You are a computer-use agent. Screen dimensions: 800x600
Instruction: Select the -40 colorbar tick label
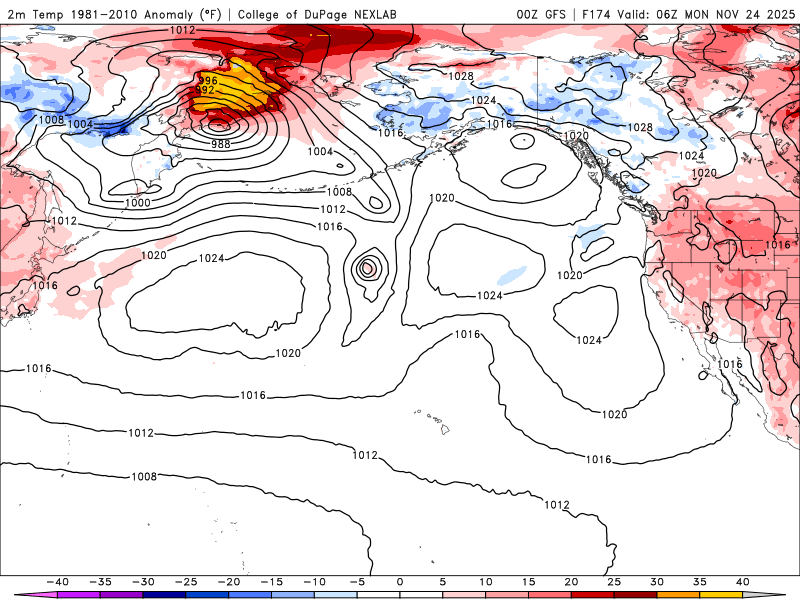pyautogui.click(x=58, y=582)
